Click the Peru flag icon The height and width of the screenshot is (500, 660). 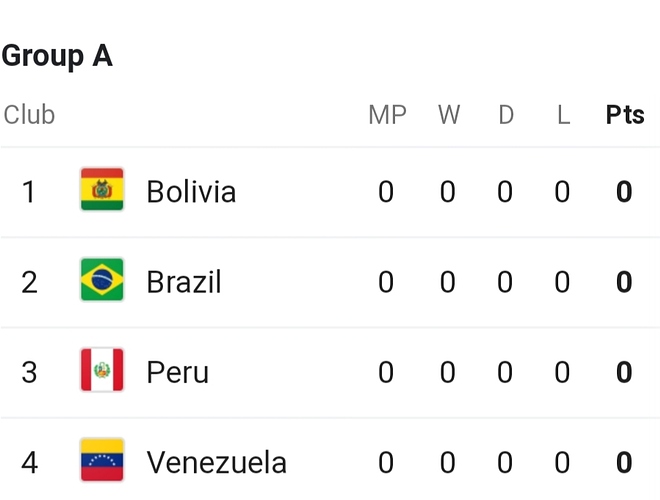(102, 370)
